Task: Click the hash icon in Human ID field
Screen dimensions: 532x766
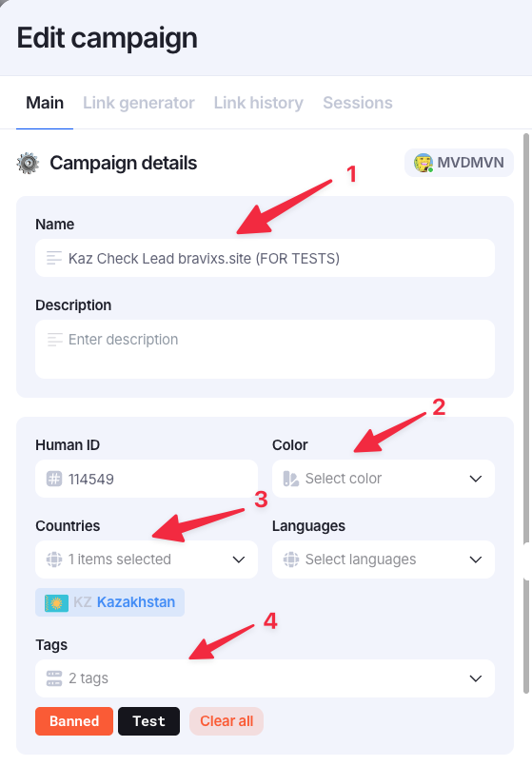Action: pyautogui.click(x=54, y=479)
